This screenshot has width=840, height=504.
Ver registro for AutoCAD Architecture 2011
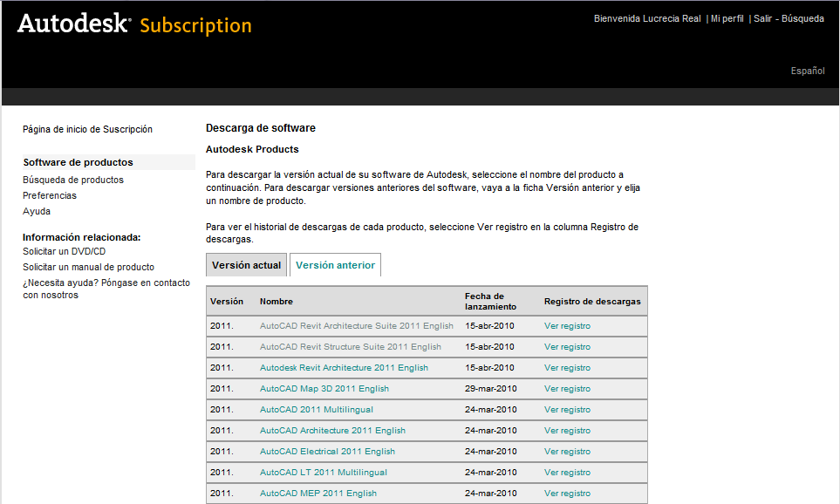567,430
